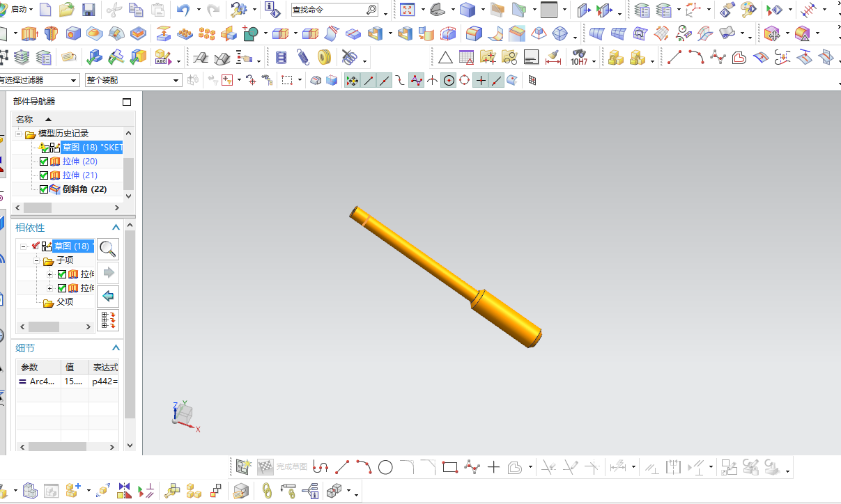The width and height of the screenshot is (841, 504).
Task: Toggle first 拉伸 child checkbox under 子项
Action: (62, 274)
